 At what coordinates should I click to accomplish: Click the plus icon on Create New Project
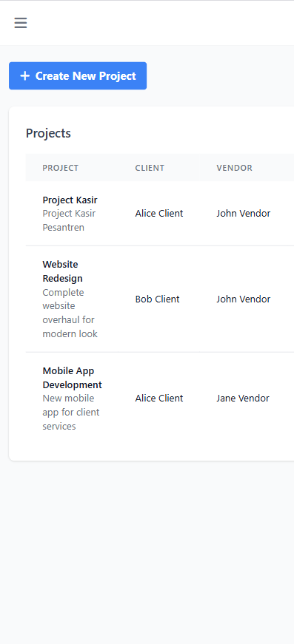(x=25, y=76)
